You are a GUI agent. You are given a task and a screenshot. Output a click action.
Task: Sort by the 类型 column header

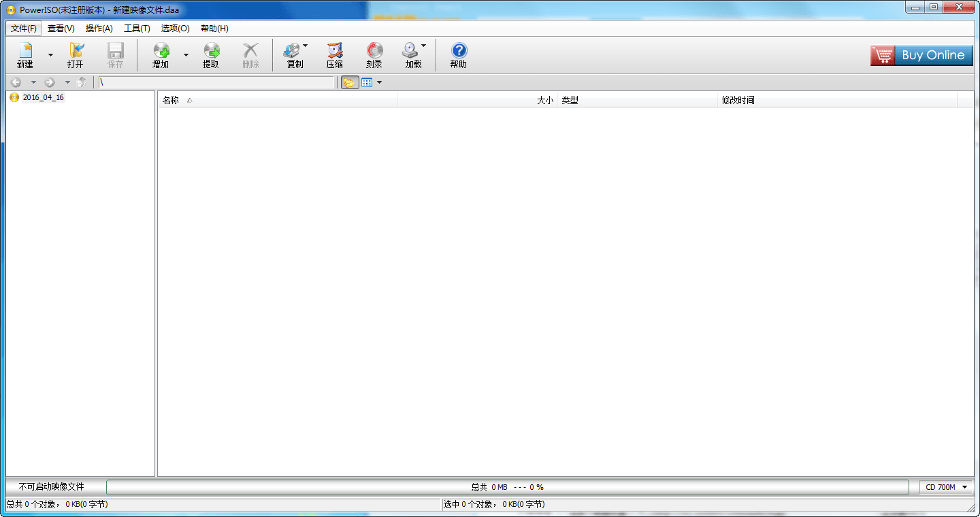pos(638,100)
